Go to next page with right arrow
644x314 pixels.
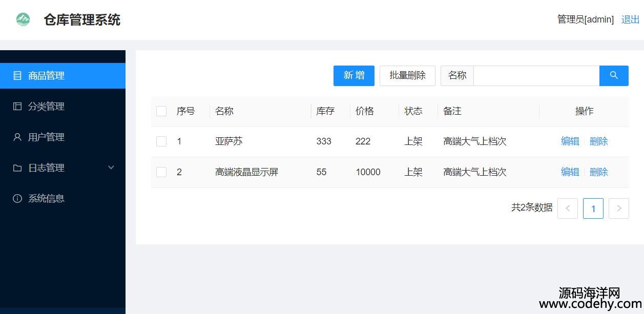619,208
